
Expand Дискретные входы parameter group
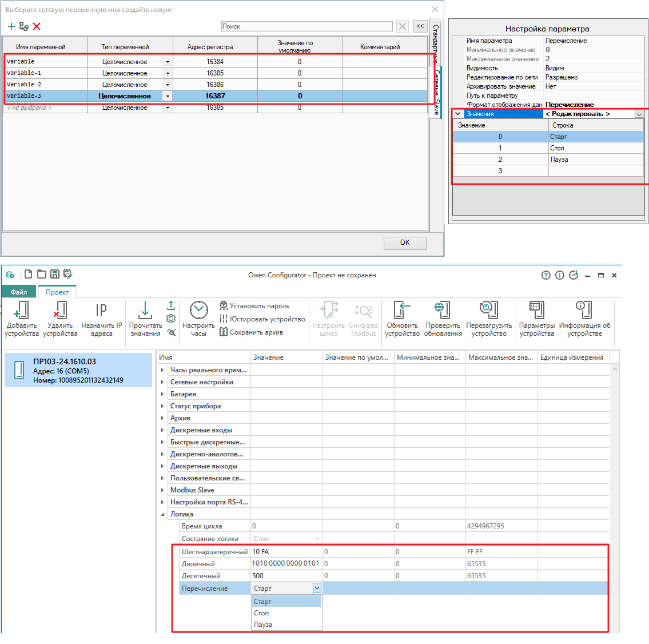pos(162,430)
